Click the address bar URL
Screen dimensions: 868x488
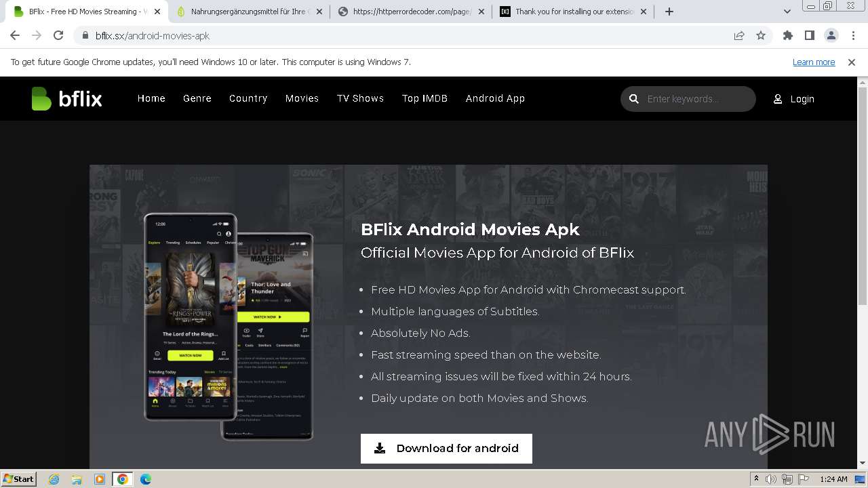click(x=153, y=35)
